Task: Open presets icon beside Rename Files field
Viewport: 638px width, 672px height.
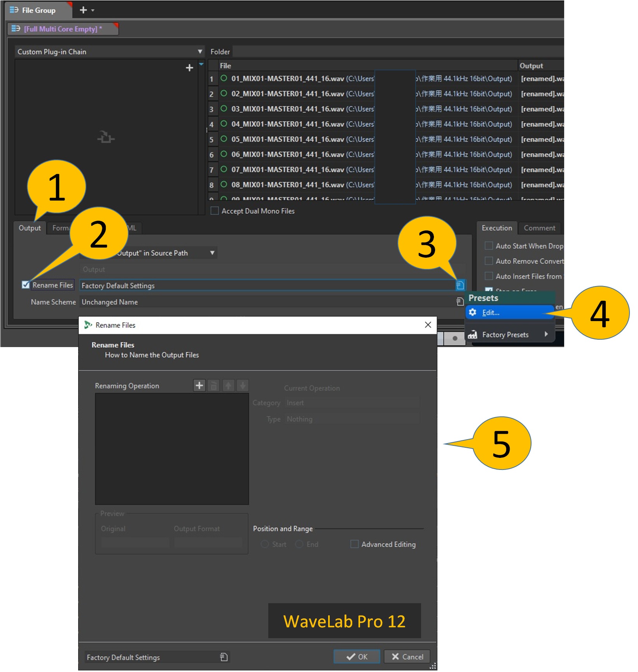Action: pos(460,285)
